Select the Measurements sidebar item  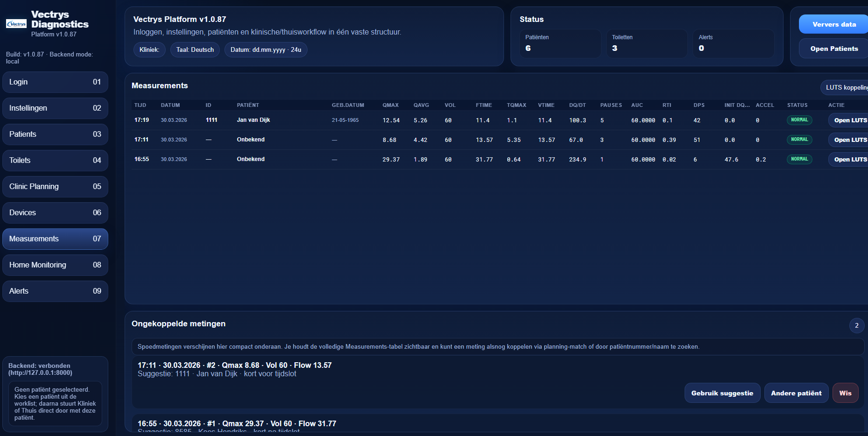tap(55, 239)
